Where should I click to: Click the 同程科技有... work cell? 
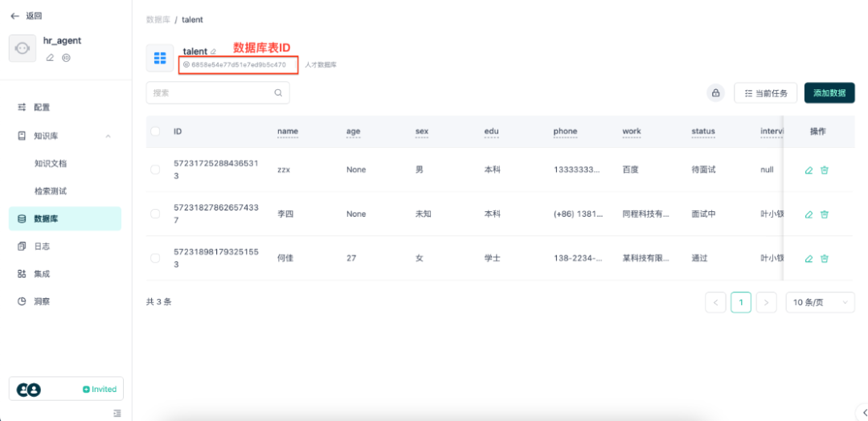pyautogui.click(x=646, y=214)
